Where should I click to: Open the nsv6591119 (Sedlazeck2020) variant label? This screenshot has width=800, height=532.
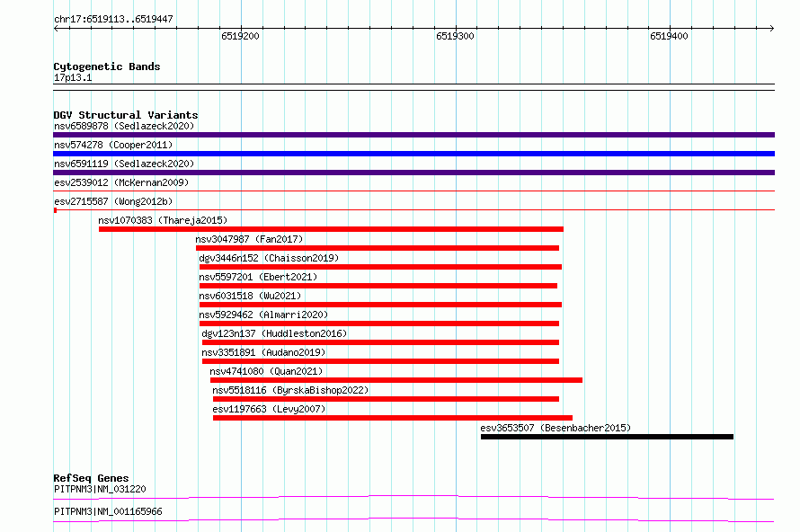(124, 164)
